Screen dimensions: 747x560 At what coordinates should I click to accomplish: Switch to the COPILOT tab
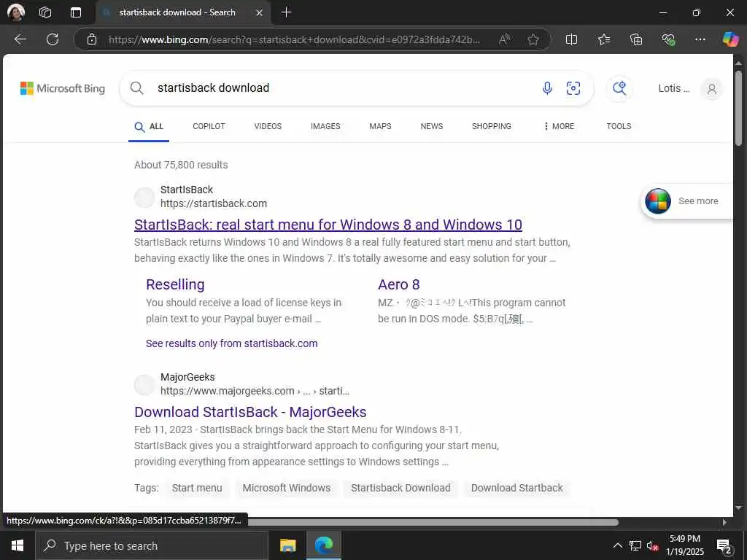209,126
